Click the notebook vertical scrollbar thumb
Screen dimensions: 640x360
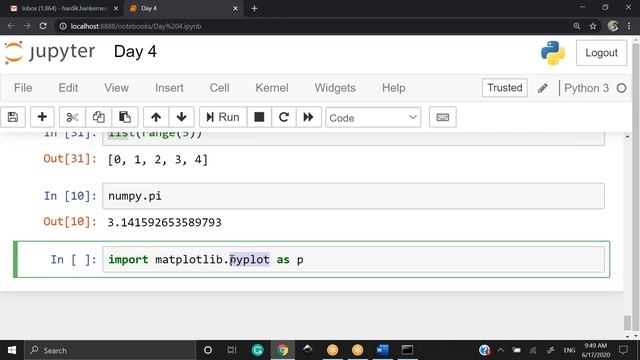coord(627,322)
